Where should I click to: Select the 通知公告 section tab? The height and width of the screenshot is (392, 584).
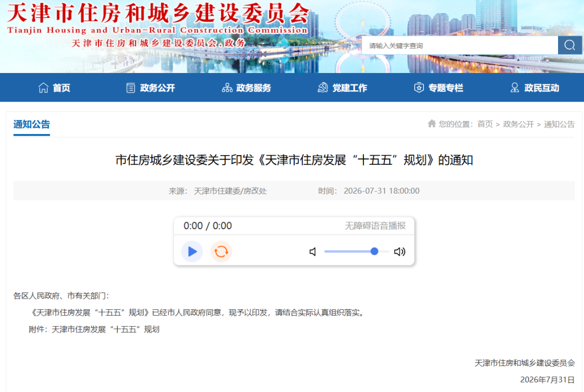pyautogui.click(x=32, y=124)
